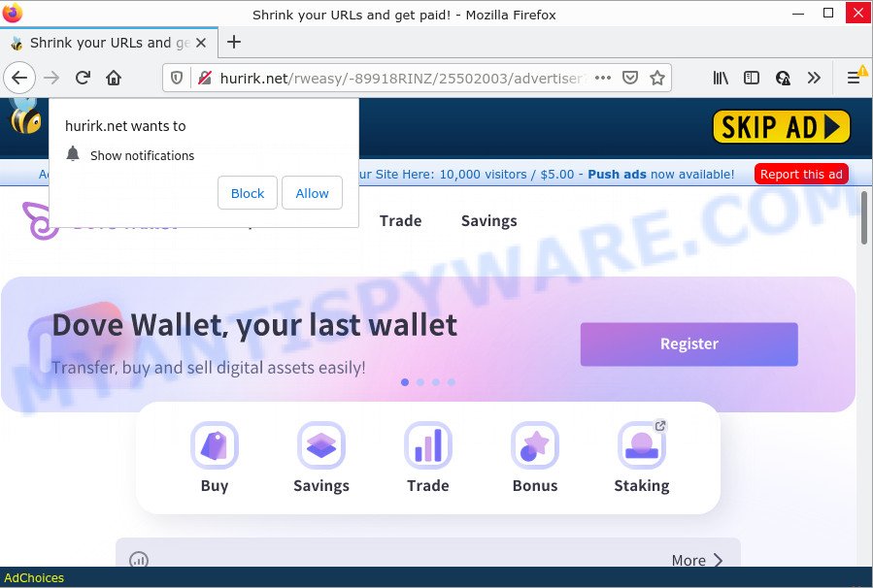Open the Bonus star icon
Screen dimensions: 873x588
coord(535,445)
